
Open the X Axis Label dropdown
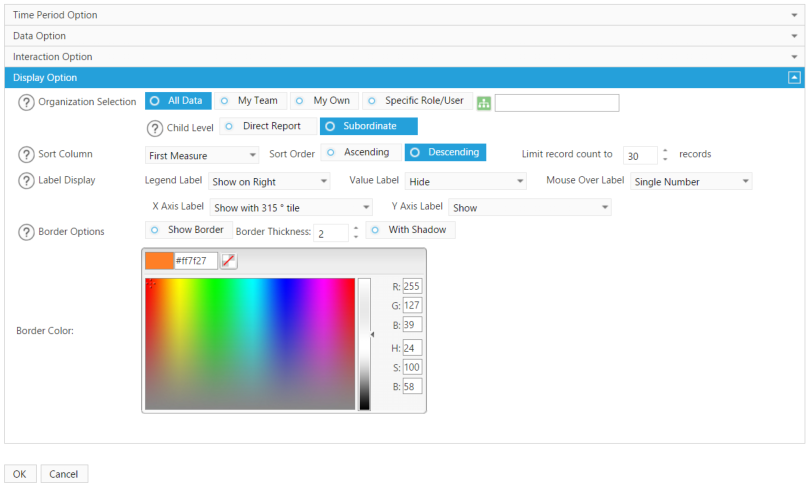click(291, 208)
